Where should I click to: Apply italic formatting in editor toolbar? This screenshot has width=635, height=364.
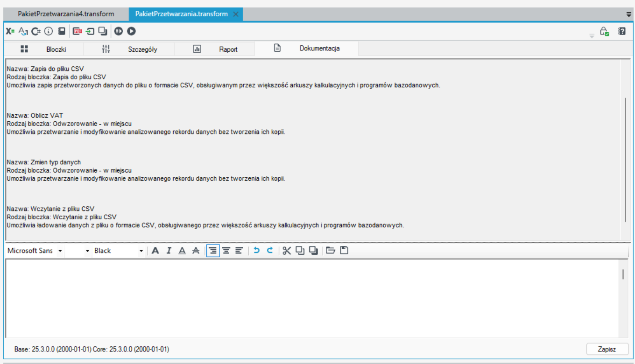[x=169, y=251]
